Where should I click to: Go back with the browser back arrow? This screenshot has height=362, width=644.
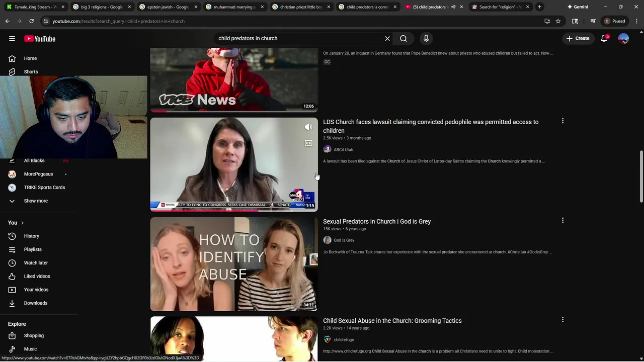coord(7,21)
